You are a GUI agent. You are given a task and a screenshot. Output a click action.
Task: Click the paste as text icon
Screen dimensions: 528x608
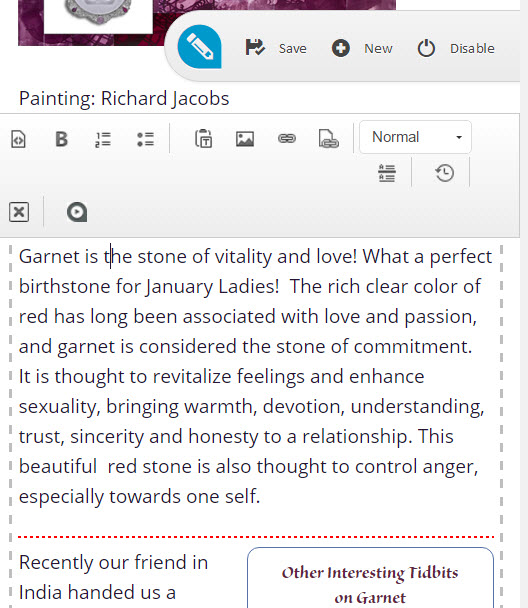(203, 138)
